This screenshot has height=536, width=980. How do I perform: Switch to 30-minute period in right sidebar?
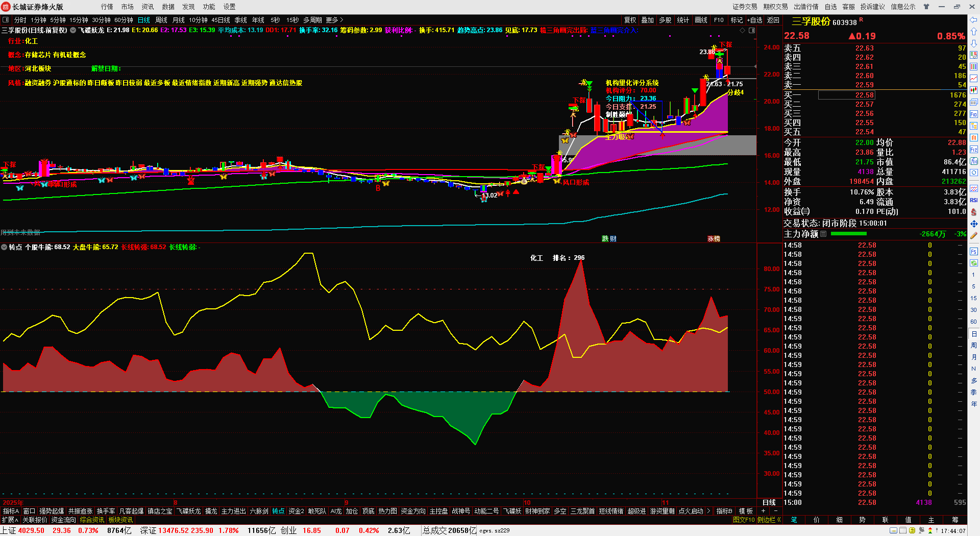point(973,310)
